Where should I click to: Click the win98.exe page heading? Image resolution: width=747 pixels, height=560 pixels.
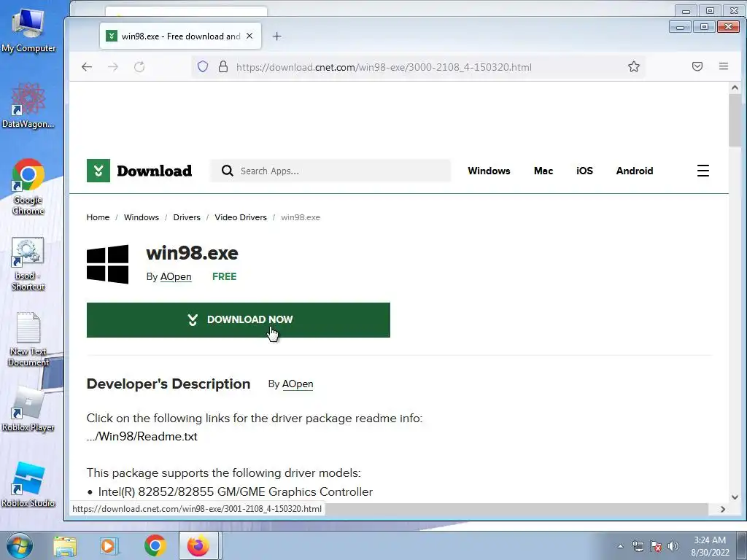192,253
